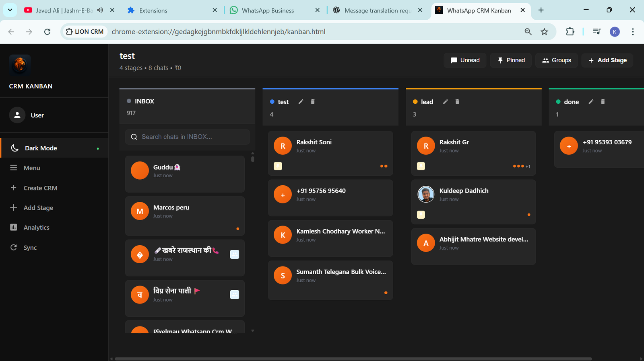Open +91 95756 95640 chat card
The height and width of the screenshot is (361, 644).
coord(330,198)
